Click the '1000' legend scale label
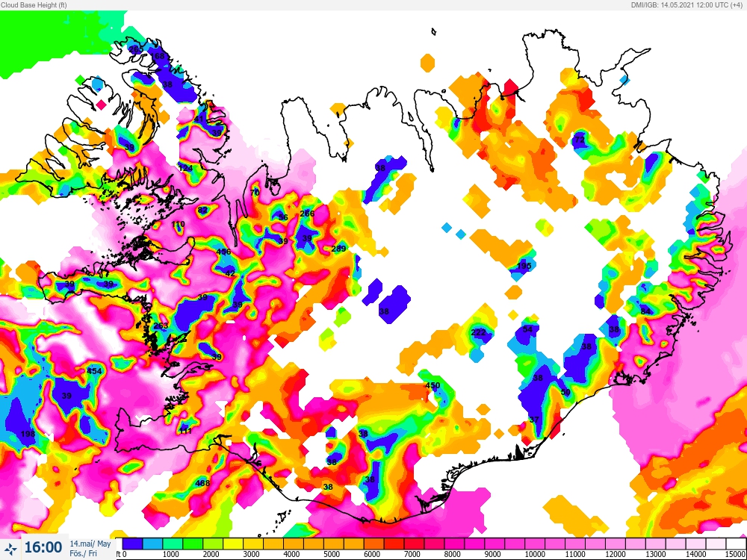Screen dimensions: 747x560 point(170,554)
